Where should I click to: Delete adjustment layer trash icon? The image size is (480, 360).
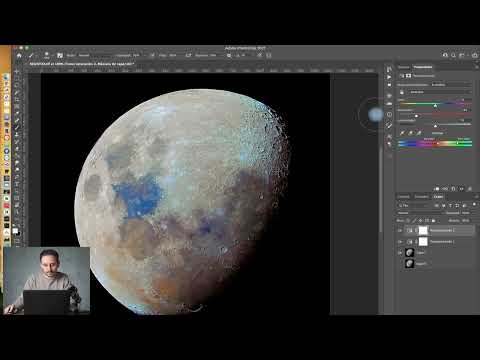(470, 189)
